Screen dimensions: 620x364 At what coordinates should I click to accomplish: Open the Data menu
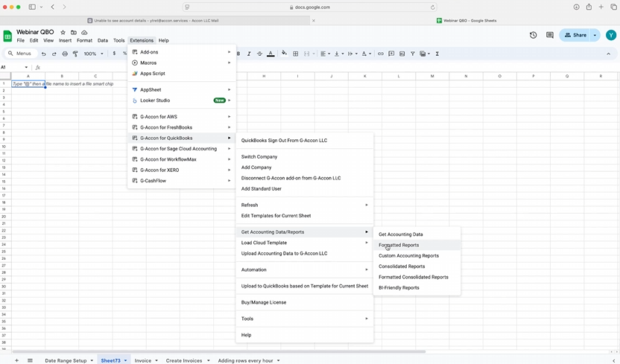coord(103,40)
